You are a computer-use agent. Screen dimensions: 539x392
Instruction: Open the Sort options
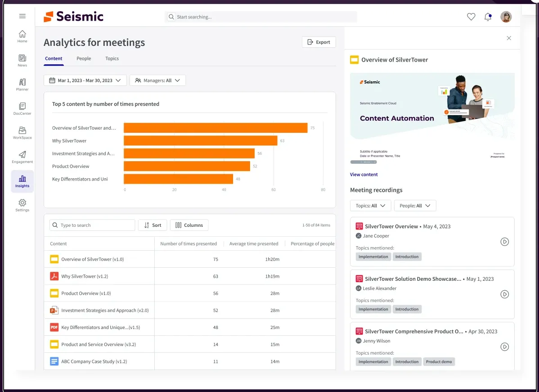click(x=153, y=225)
